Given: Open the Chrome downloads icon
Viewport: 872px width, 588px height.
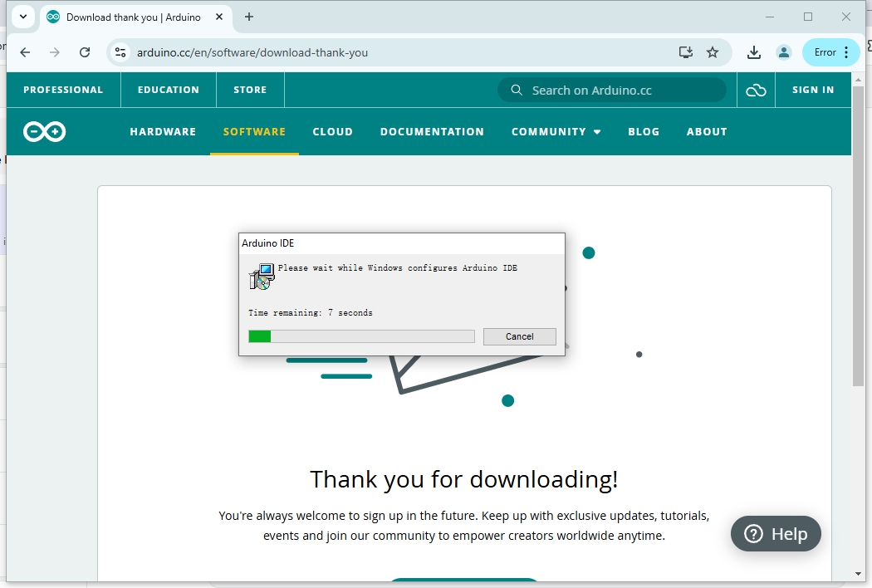Looking at the screenshot, I should click(x=753, y=52).
